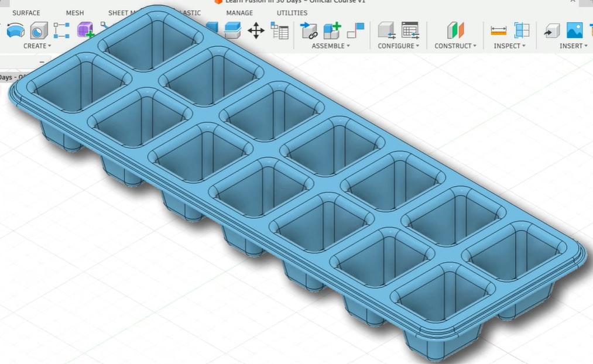The height and width of the screenshot is (364, 593).
Task: Expand the CONSTRUCT dropdown
Action: click(x=455, y=46)
